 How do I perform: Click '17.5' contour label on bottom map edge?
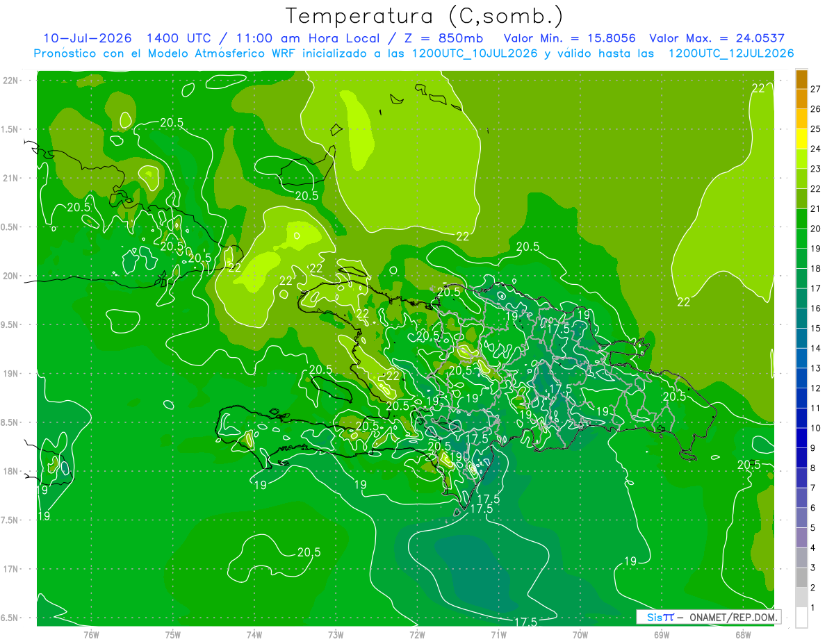pos(526,622)
